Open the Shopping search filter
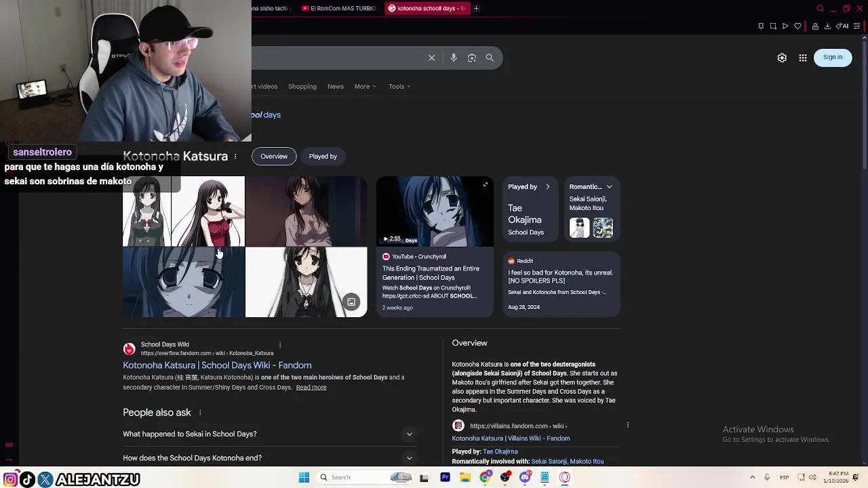Viewport: 868px width, 488px height. (302, 86)
